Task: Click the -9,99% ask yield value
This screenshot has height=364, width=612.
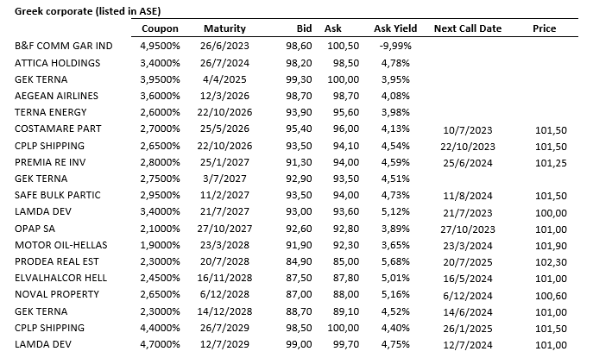Action: tap(395, 46)
